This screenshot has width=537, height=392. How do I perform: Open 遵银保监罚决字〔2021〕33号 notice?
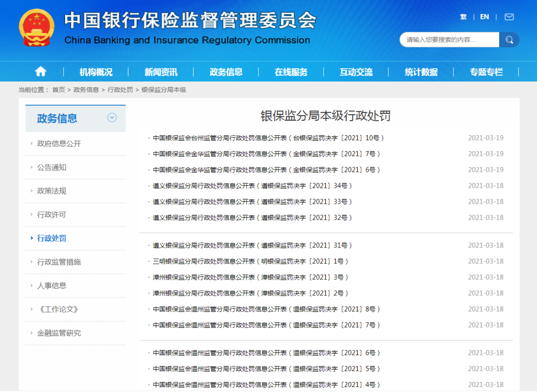click(253, 202)
